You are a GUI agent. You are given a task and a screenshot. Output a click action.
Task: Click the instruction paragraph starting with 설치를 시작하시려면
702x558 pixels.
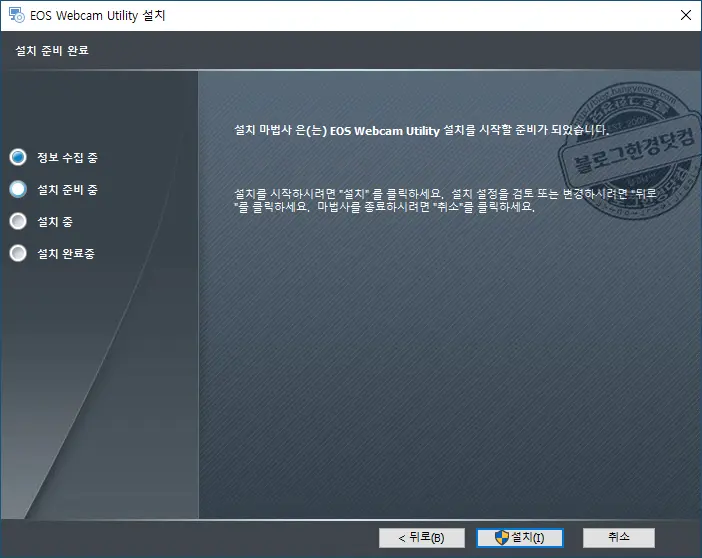[x=445, y=200]
